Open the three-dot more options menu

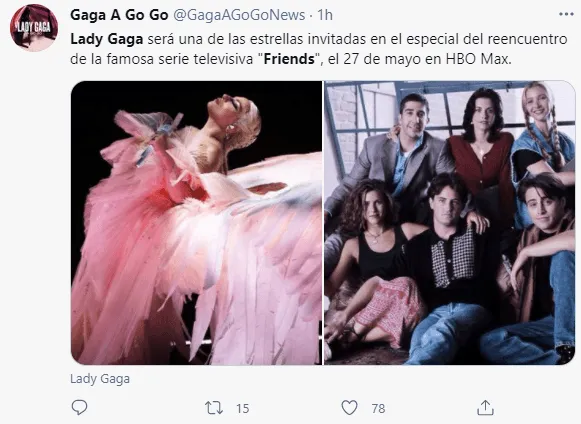click(x=566, y=14)
